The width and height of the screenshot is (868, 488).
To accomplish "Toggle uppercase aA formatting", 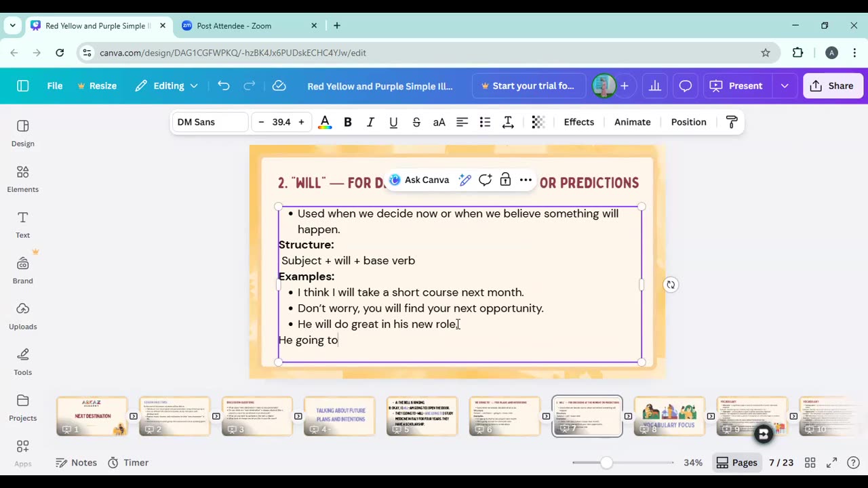I will (439, 122).
